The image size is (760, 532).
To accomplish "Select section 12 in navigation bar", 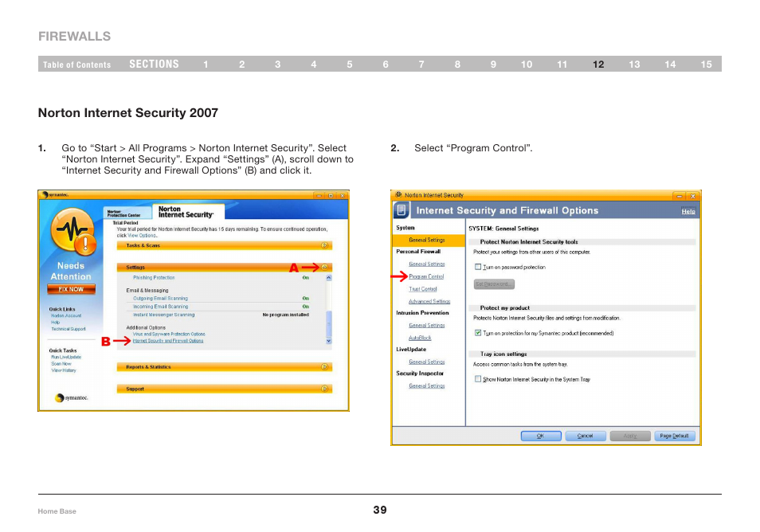I will coord(598,65).
